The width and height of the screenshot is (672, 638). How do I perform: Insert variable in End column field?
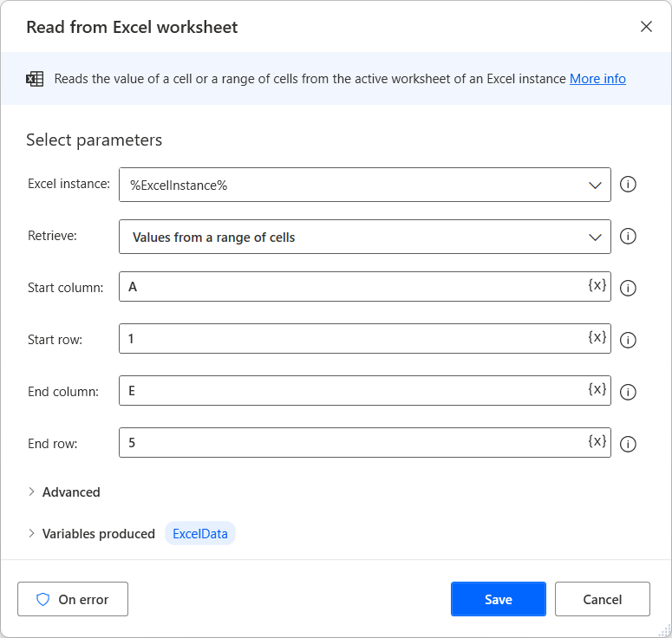pyautogui.click(x=597, y=389)
